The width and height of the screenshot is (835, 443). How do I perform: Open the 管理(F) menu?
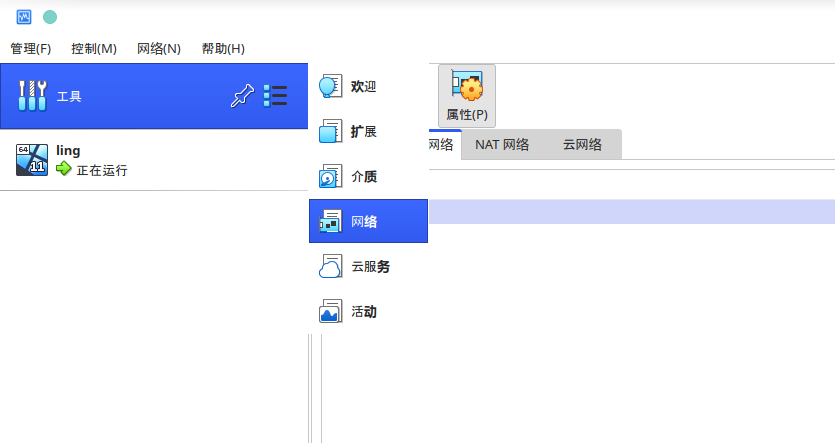pos(30,49)
